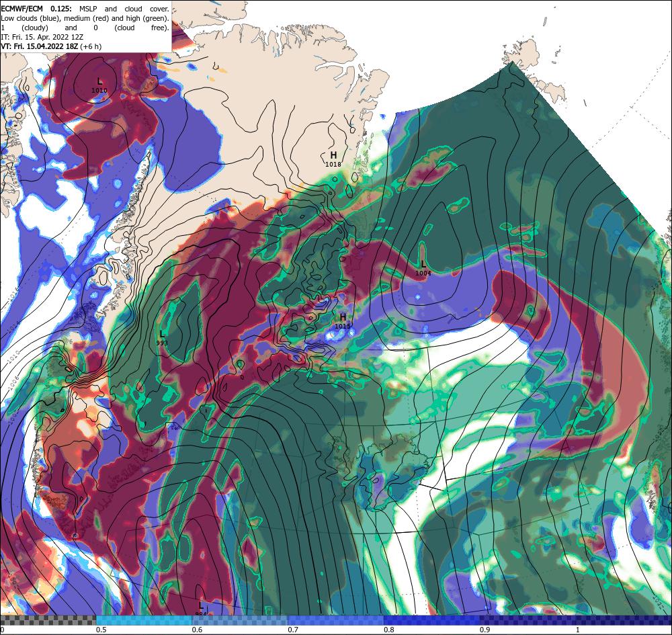Click the low pressure 'L 1010' marker
This screenshot has width=672, height=635.
click(x=99, y=85)
